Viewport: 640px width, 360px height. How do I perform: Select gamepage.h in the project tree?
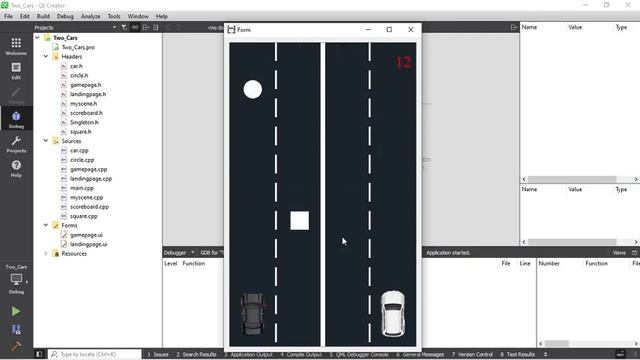[85, 84]
